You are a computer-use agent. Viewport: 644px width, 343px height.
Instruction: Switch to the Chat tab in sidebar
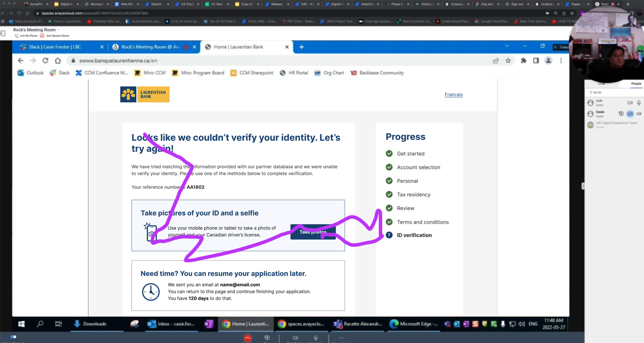pyautogui.click(x=602, y=84)
